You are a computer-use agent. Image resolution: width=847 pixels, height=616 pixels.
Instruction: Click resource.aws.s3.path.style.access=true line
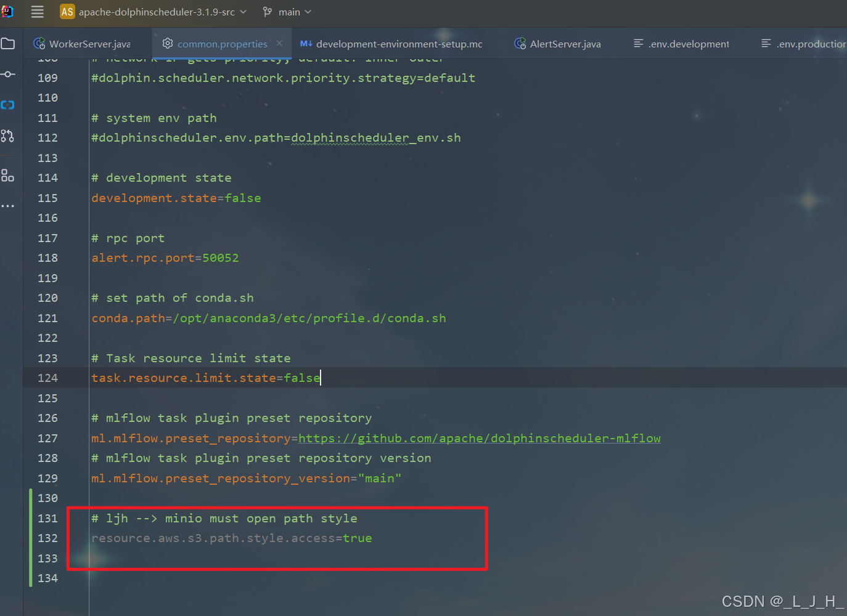pos(232,538)
